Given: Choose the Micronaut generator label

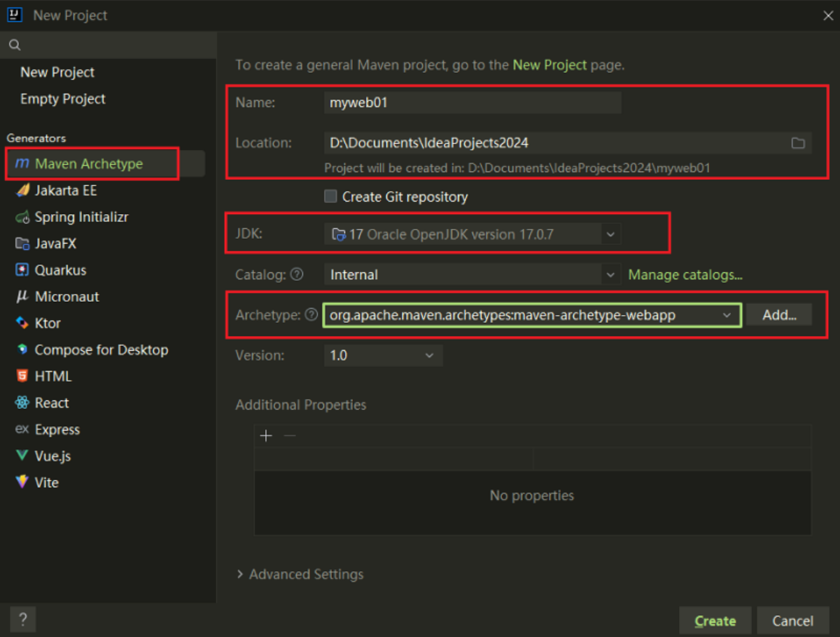Looking at the screenshot, I should point(67,297).
